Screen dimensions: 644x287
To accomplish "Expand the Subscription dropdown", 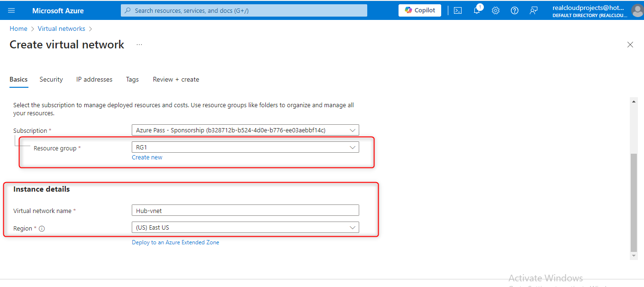I will [245, 130].
